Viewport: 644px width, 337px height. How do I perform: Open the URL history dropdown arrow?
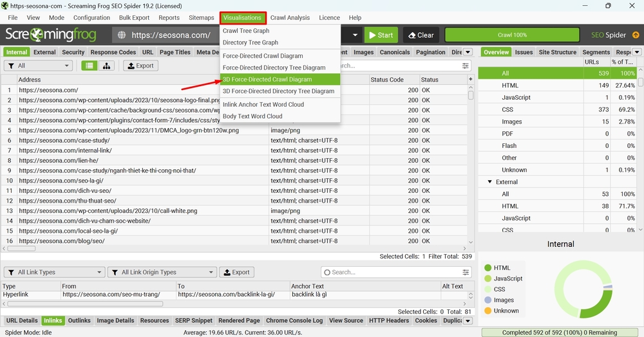(x=355, y=35)
